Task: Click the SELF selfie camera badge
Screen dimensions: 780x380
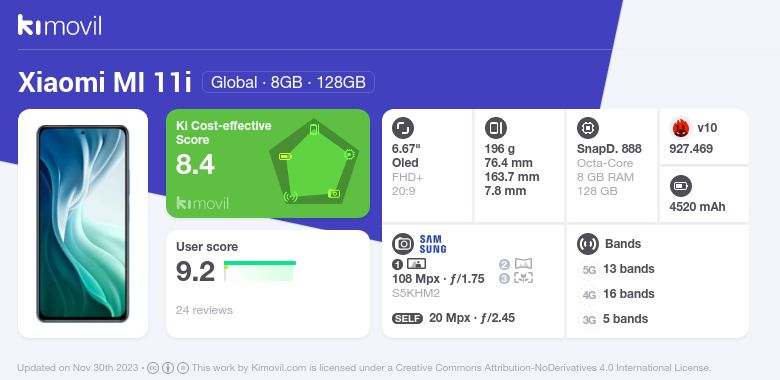Action: tap(407, 318)
